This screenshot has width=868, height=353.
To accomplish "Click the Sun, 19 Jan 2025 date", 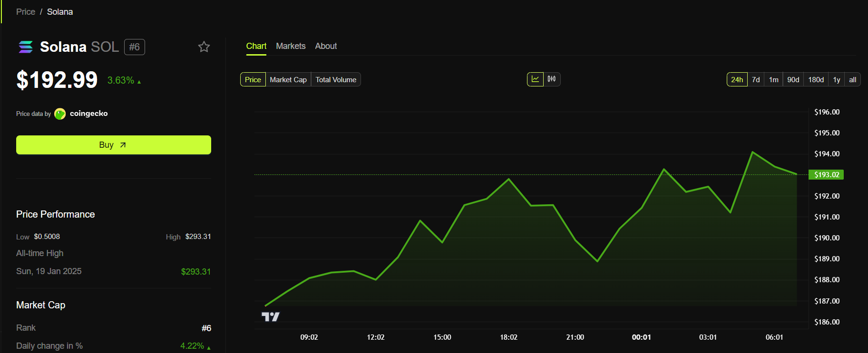I will click(x=49, y=271).
